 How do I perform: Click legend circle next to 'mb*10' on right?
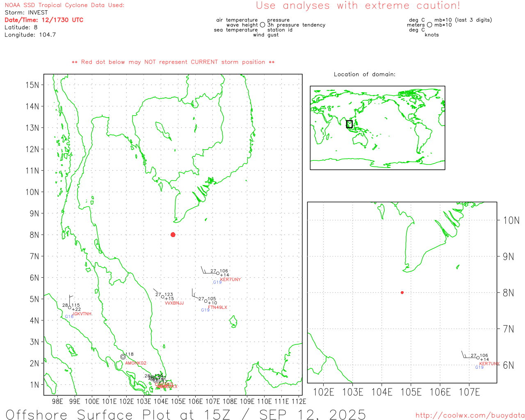click(x=429, y=25)
